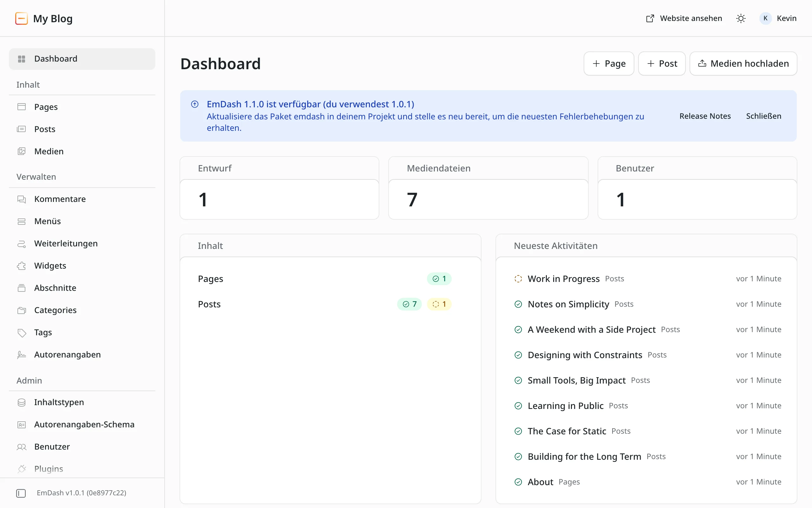
Task: Click the Kommentare speech bubble icon
Action: (22, 199)
